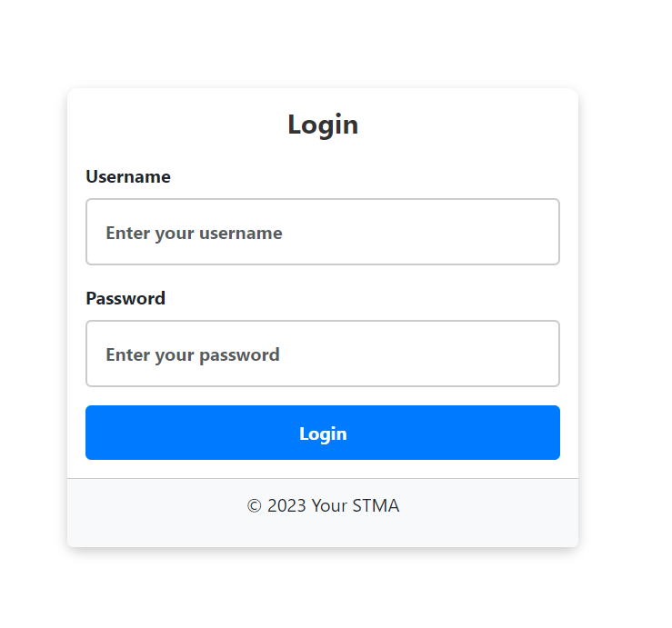Activate the field below the Username label
672x628 pixels.
(x=322, y=232)
